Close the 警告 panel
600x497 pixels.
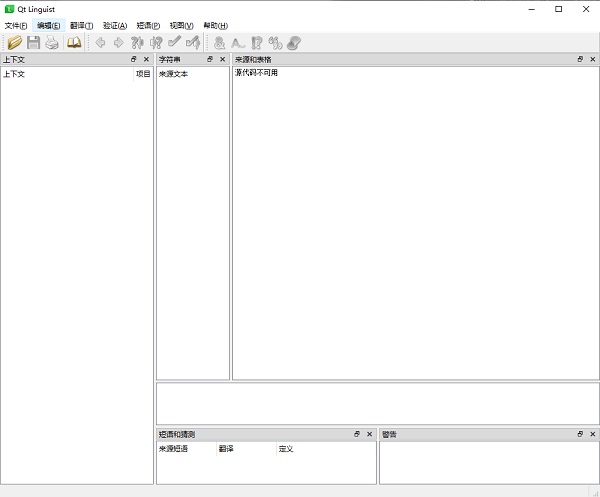point(592,434)
